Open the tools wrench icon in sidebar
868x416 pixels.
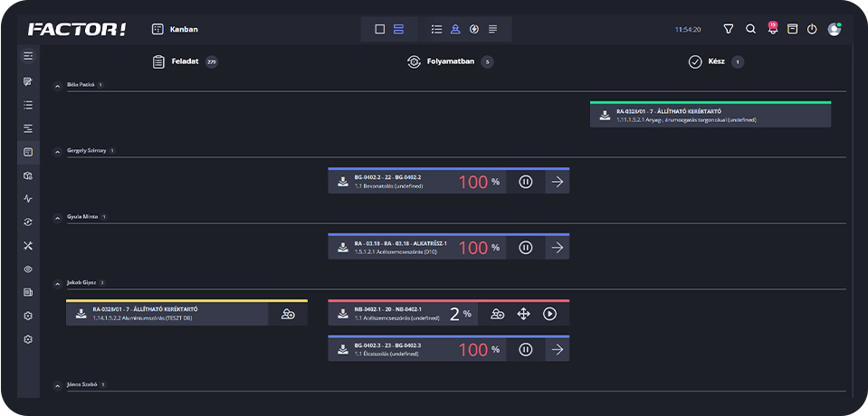[28, 245]
